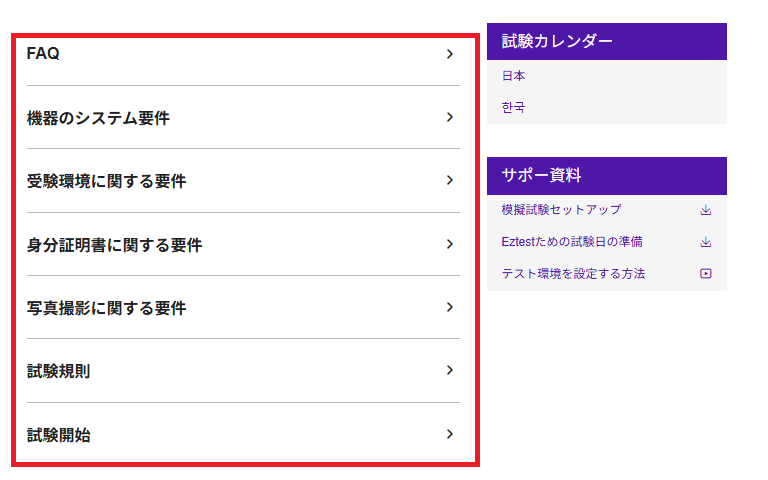The height and width of the screenshot is (480, 768).
Task: Expand the FAQ section
Action: pyautogui.click(x=43, y=54)
